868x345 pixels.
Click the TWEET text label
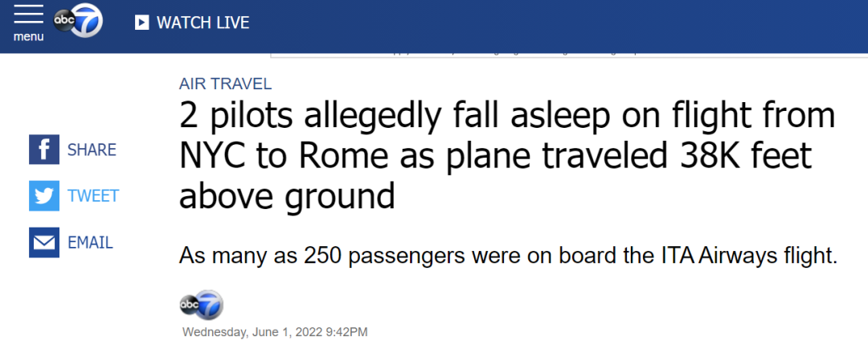[x=93, y=195]
